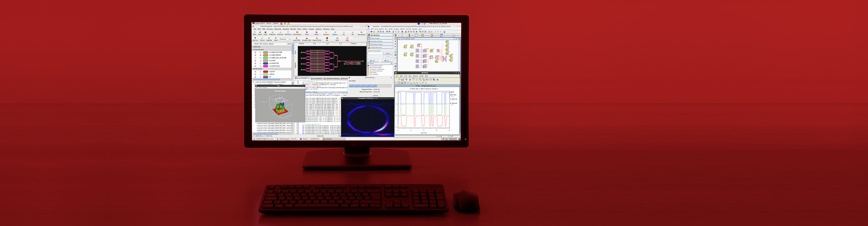Click the Save icon in OptoDesigner toolbar

point(265,33)
